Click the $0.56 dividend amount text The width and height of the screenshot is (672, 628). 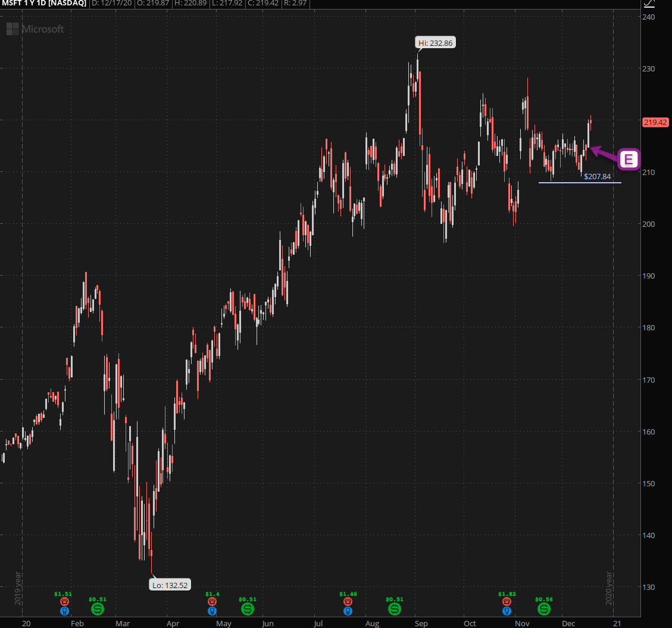click(544, 599)
